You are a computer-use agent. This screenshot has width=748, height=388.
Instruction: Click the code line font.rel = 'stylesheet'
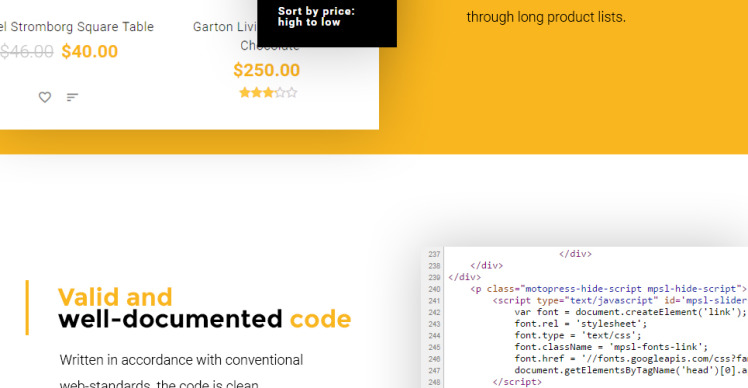581,324
